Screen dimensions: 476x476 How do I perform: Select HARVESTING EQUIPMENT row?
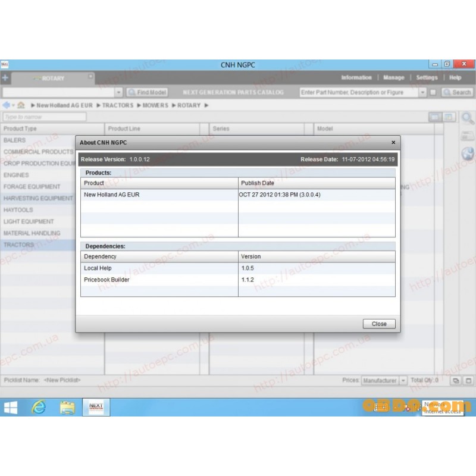pos(37,198)
